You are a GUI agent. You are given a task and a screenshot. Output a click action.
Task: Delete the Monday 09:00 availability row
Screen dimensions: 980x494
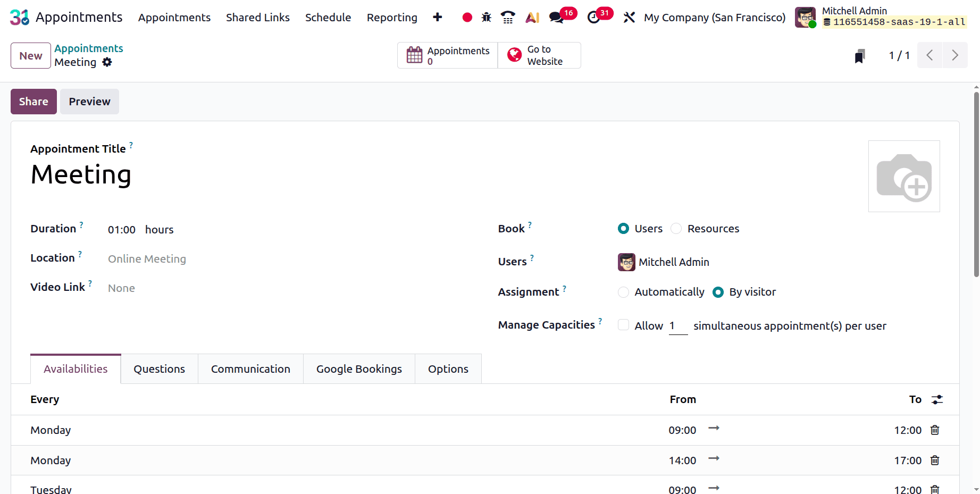[935, 430]
